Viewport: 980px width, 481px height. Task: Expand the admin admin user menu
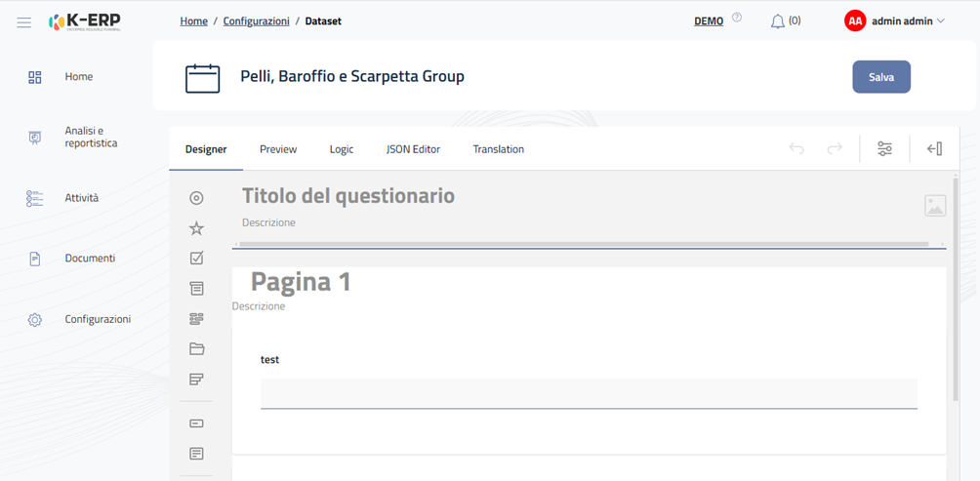(895, 21)
